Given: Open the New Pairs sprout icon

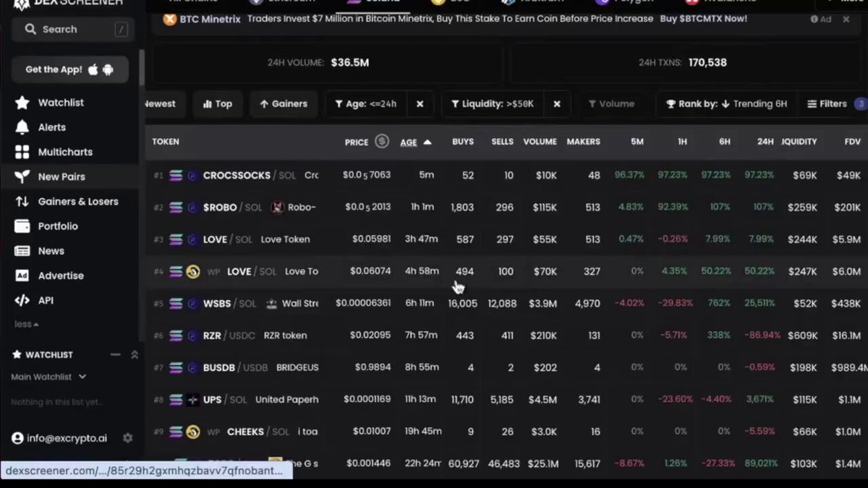Looking at the screenshot, I should tap(22, 176).
